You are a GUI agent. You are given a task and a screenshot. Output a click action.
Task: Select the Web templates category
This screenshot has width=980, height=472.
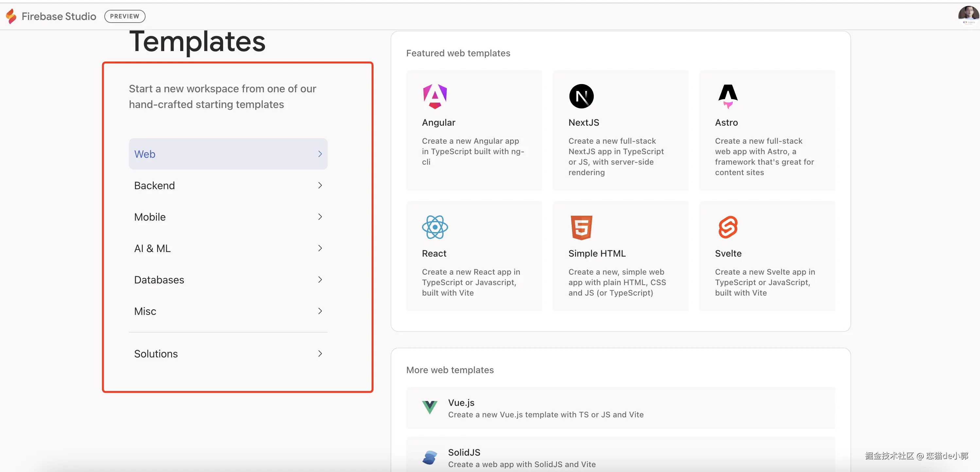pyautogui.click(x=228, y=154)
